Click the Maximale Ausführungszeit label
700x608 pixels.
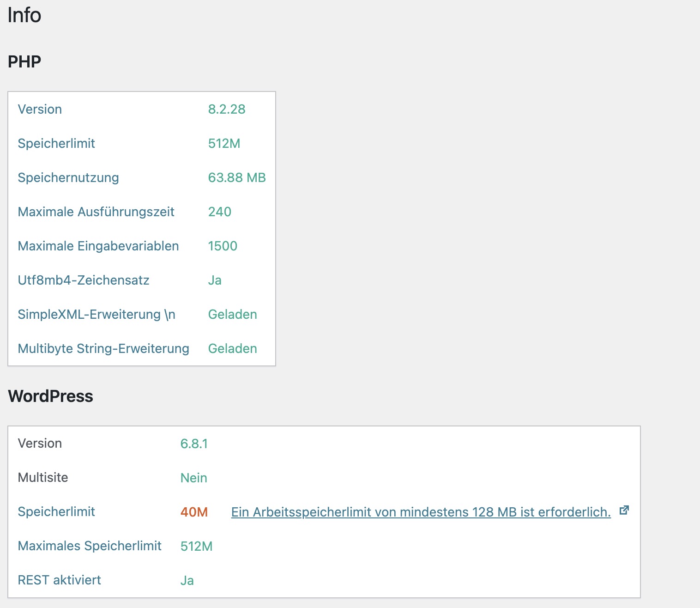pyautogui.click(x=96, y=212)
